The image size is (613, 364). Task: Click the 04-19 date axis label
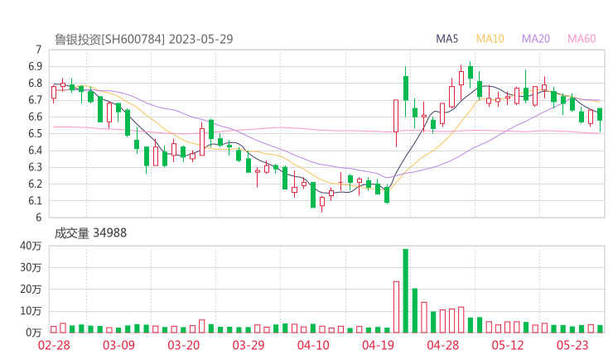click(378, 345)
